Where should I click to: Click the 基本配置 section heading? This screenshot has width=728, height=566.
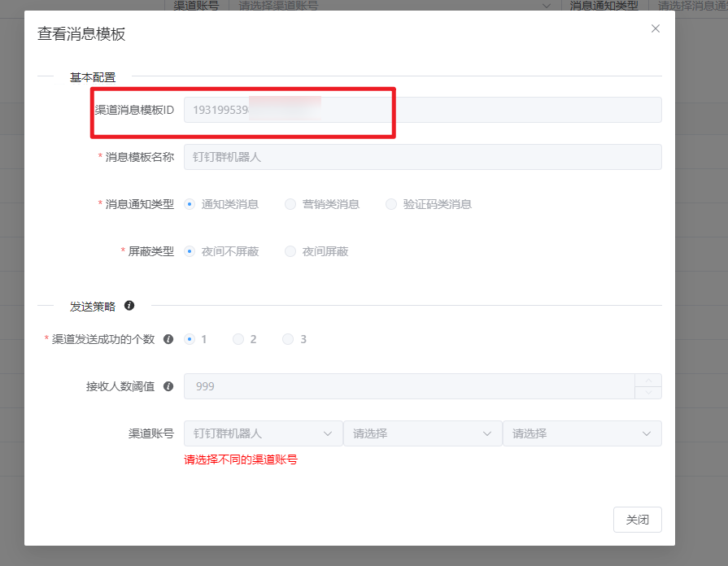93,77
